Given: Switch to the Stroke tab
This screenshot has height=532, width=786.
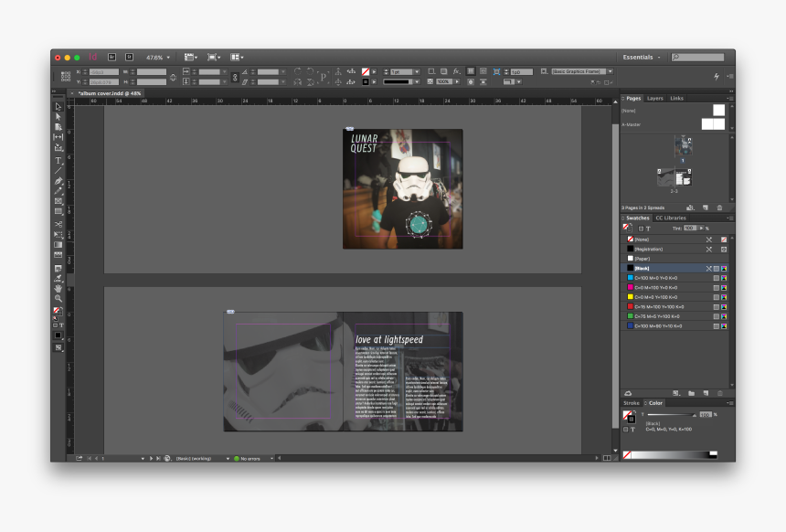Looking at the screenshot, I should [x=632, y=403].
